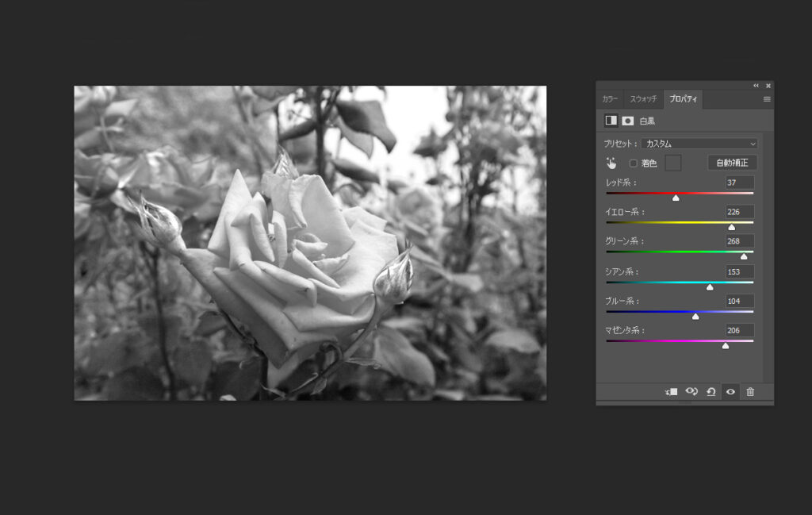Delete the adjustment layer with trash icon
Screen dimensions: 812x515
[750, 392]
